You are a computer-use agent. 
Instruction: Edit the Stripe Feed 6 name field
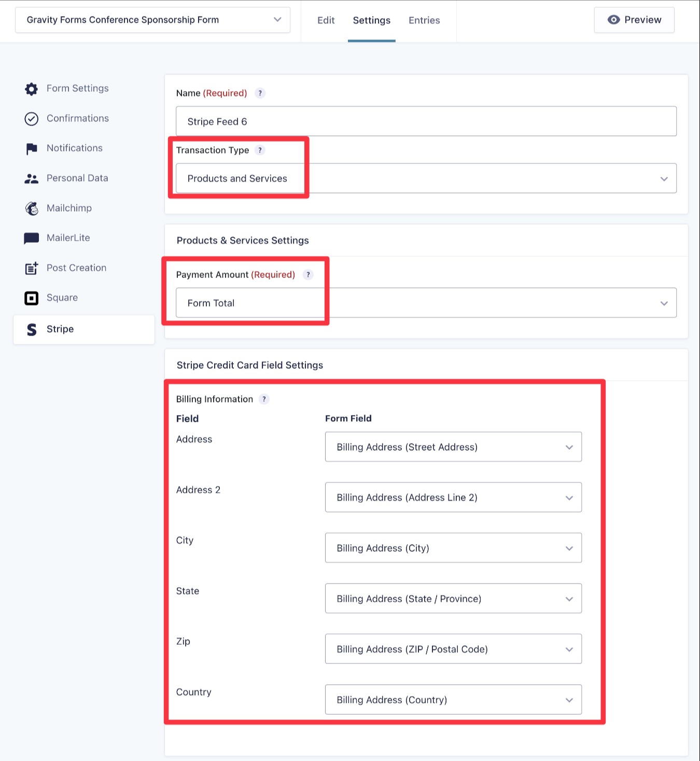coord(426,121)
